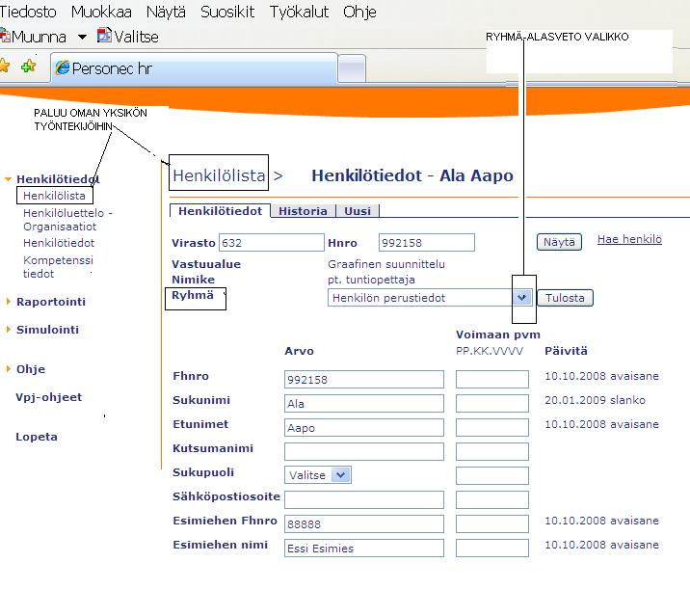Click the Internet Explorer icon on Personec tab
The width and height of the screenshot is (690, 616).
[62, 67]
